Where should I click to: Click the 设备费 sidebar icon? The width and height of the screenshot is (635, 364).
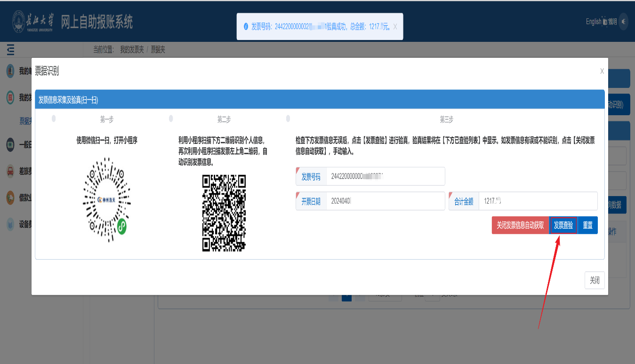[10, 225]
